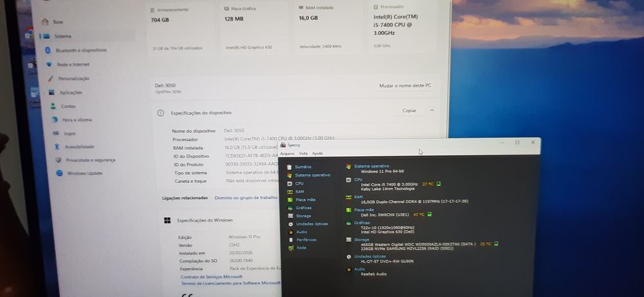Viewport: 644px width, 297px height.
Task: Click Storage heading in Speccy summary
Action: tap(361, 240)
